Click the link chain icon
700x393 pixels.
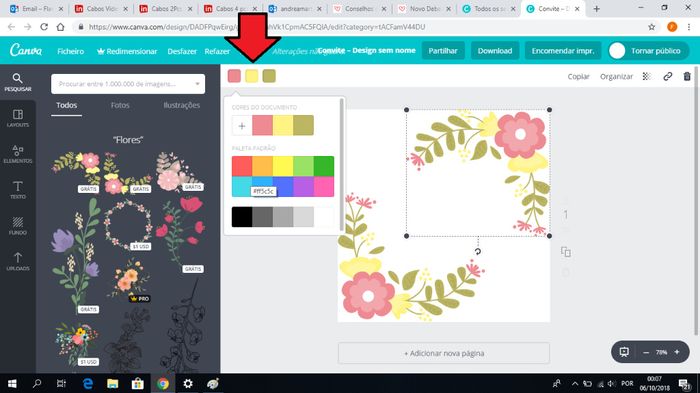(667, 76)
